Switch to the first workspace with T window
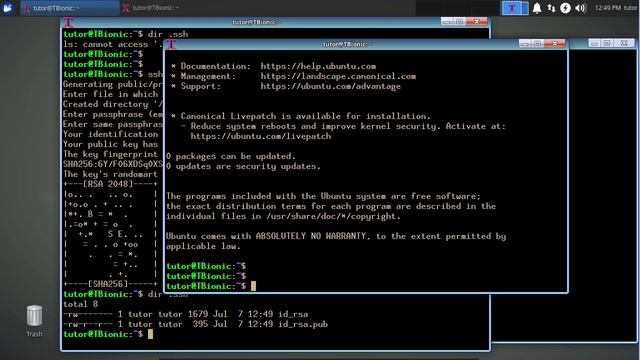Screen dimensions: 640x360 [x=511, y=8]
